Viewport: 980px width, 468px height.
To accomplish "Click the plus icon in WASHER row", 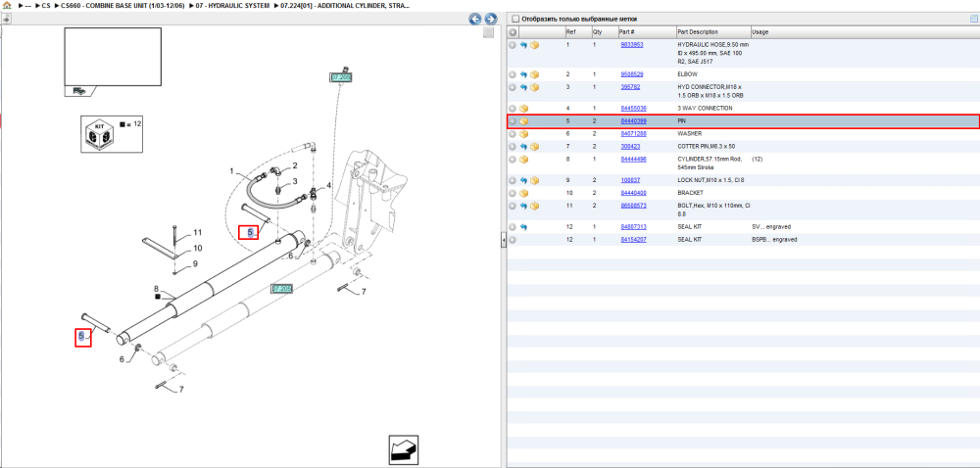I will 513,133.
